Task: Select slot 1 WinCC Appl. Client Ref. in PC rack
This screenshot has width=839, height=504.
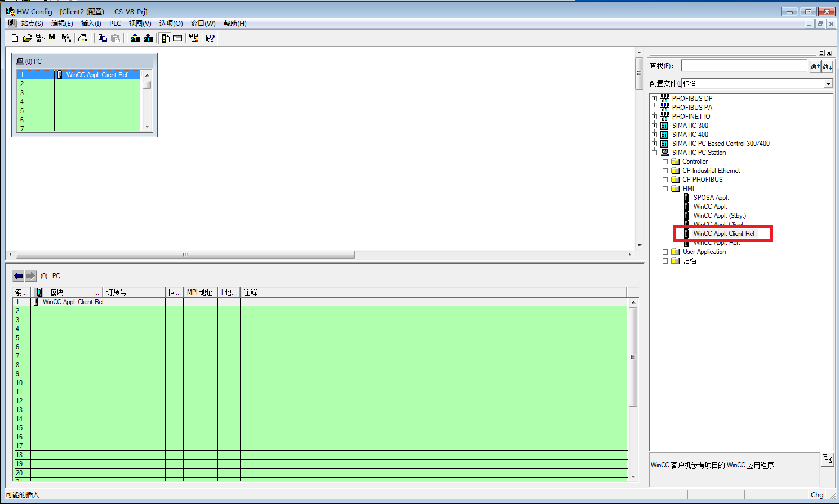Action: click(79, 75)
